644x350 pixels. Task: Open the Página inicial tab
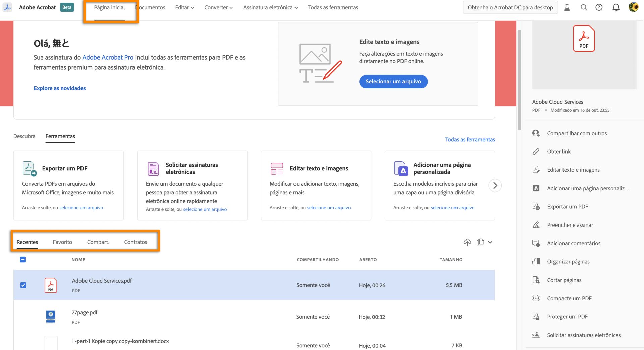coord(109,7)
